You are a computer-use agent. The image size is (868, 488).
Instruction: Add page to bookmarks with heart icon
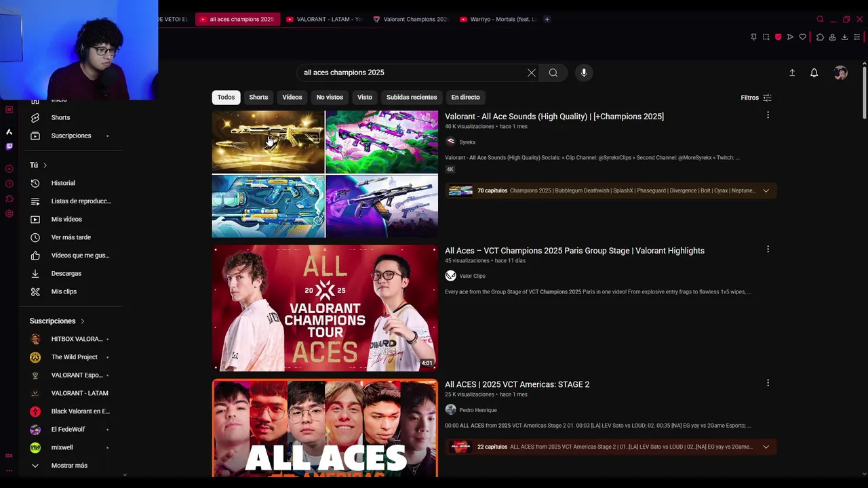[x=803, y=37]
